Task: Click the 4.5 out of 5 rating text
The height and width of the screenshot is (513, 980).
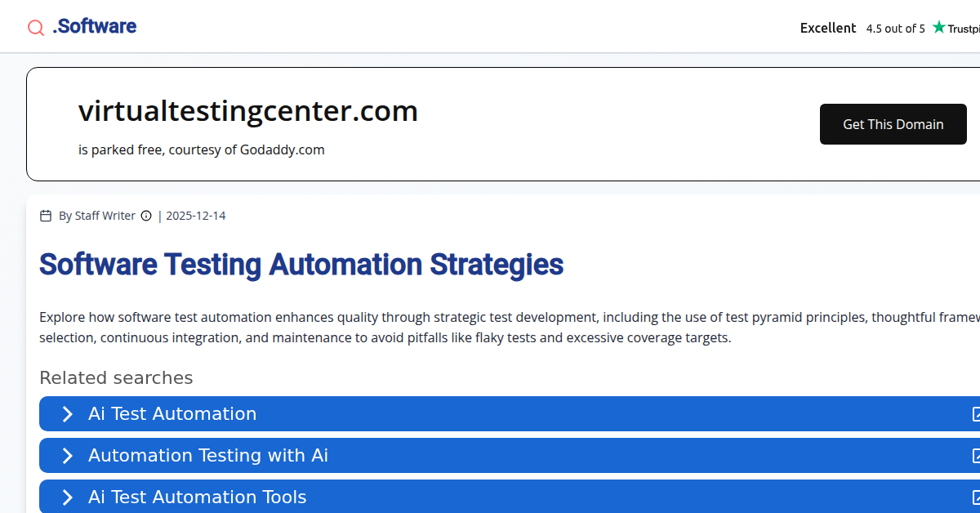Action: click(x=895, y=29)
